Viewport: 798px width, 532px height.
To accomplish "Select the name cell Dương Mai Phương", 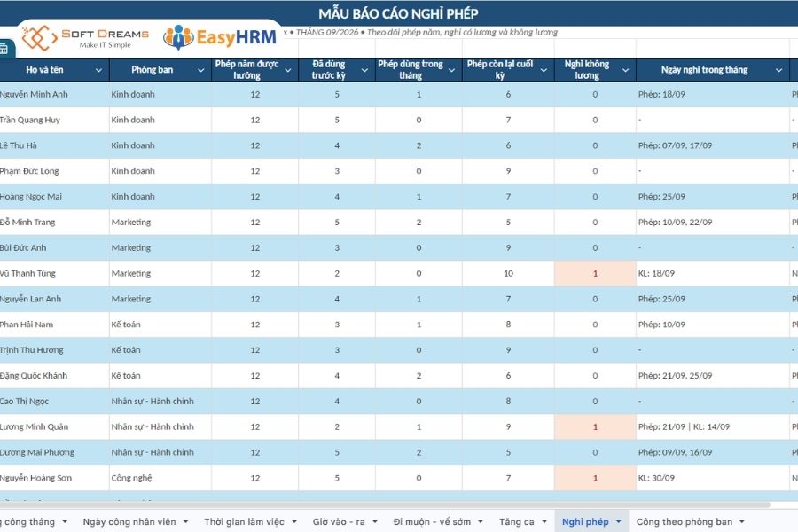I will (x=54, y=452).
